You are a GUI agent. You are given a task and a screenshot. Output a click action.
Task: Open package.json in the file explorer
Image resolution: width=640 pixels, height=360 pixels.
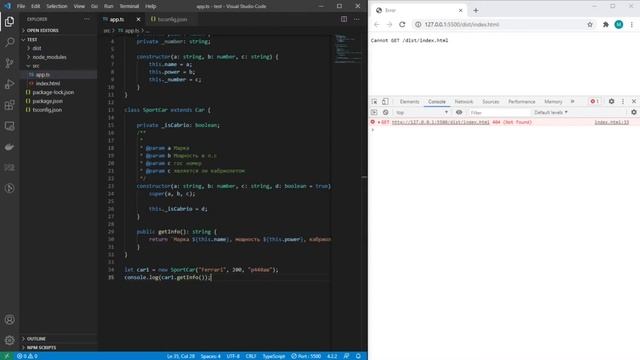(47, 101)
